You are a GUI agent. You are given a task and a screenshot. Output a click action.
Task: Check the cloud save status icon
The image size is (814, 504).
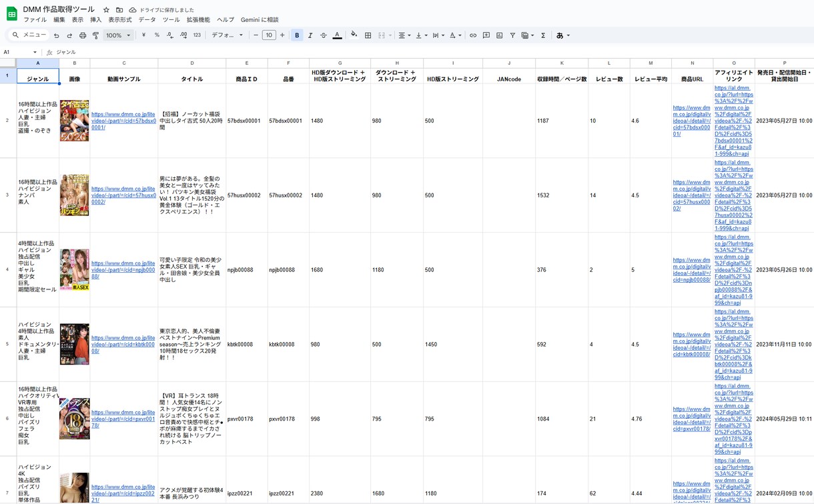click(132, 10)
